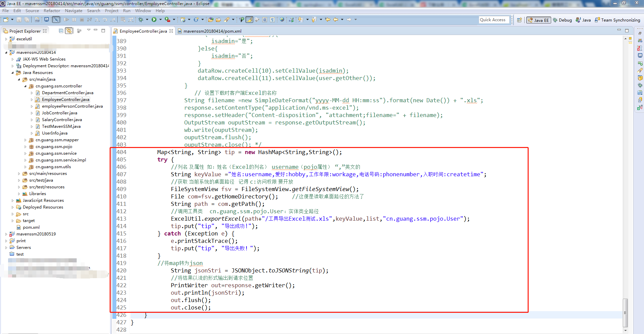Expand the cn.guang.ssm.mapper package
644x334 pixels.
coord(25,140)
